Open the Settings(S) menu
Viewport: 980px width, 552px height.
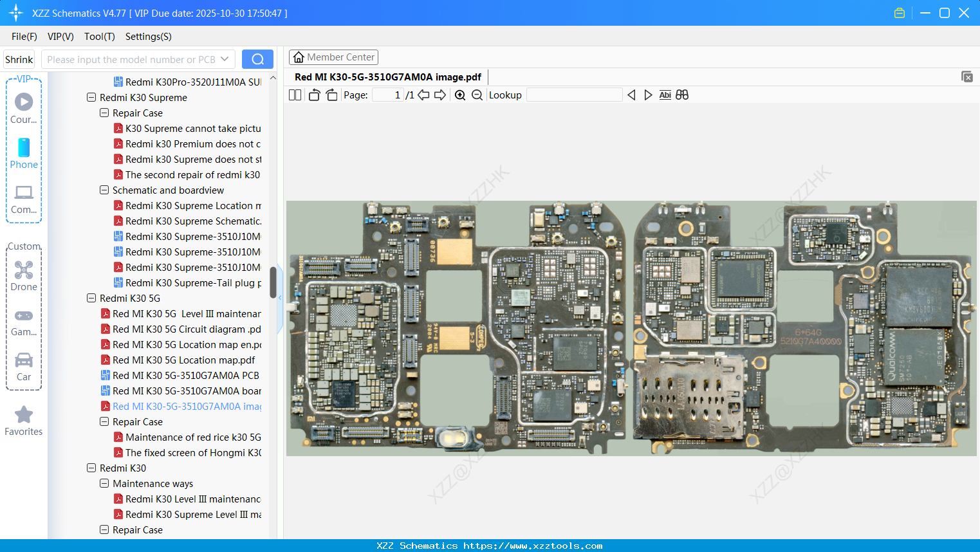[x=148, y=37]
